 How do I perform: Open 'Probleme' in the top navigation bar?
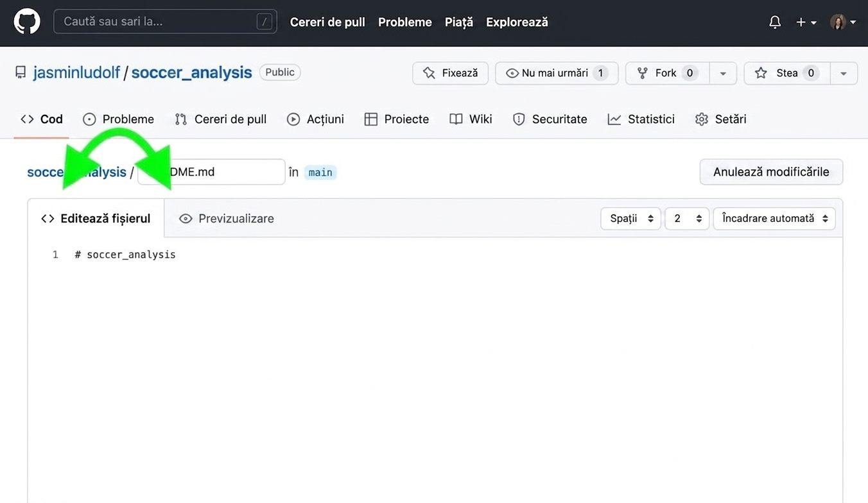(x=405, y=22)
